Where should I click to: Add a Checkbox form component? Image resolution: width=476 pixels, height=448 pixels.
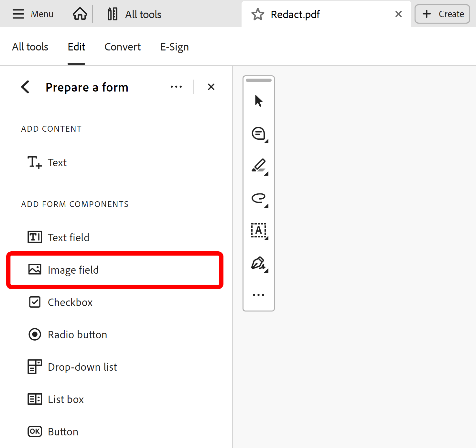[x=70, y=302]
